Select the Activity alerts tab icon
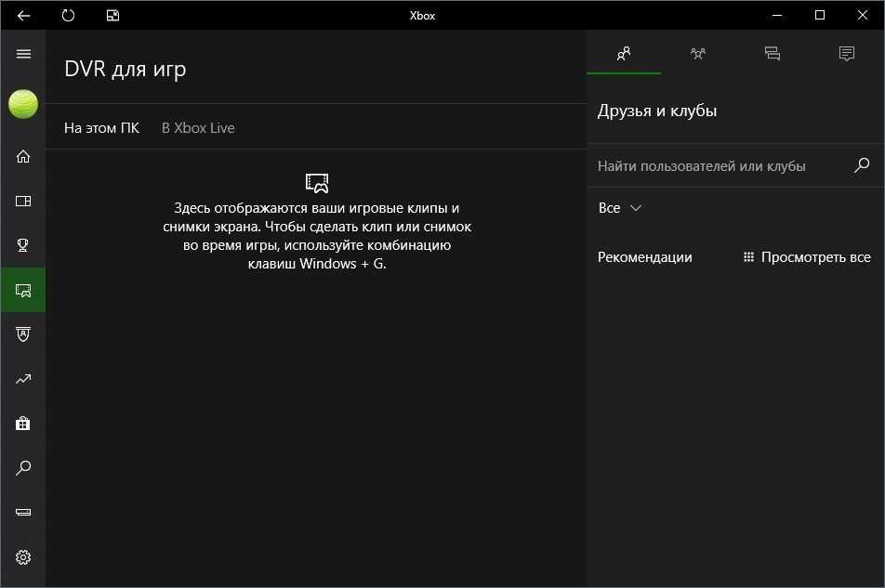This screenshot has width=885, height=588. coord(847,54)
